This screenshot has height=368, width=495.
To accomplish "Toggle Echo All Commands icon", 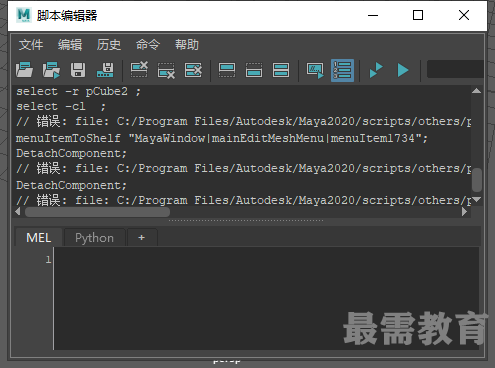I will 315,70.
